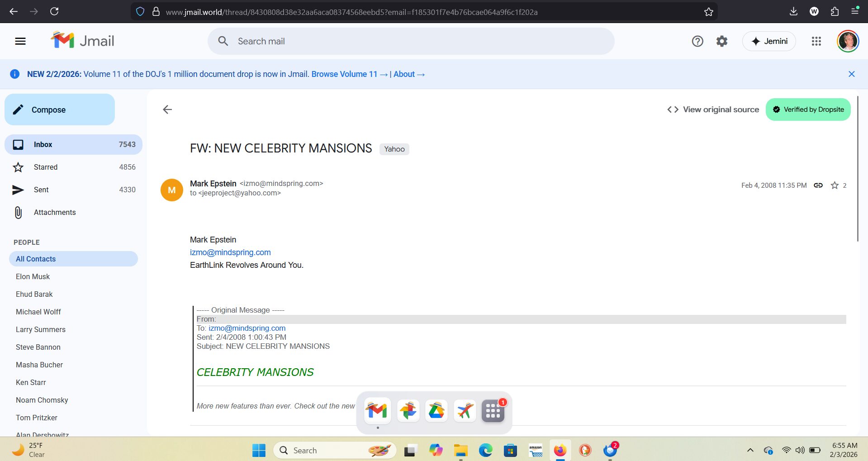Open the Photos pinwheel icon in dock
Screen dimensions: 868x461
(408, 411)
